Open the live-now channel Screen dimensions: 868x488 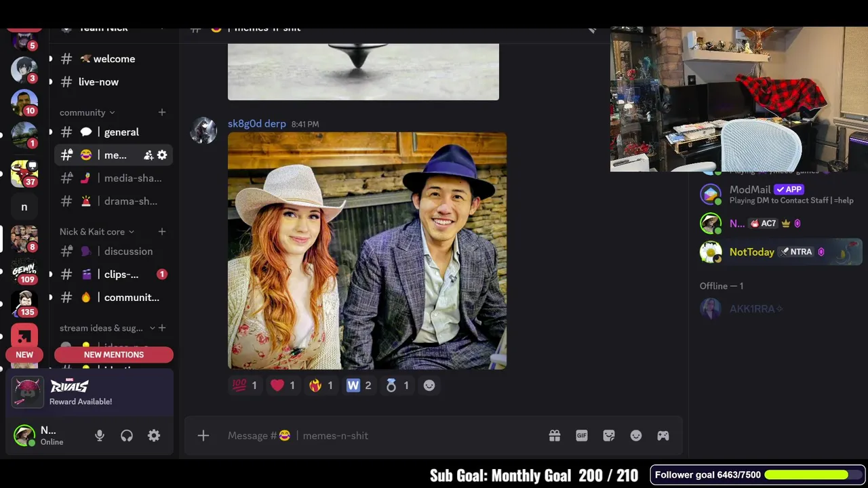pyautogui.click(x=113, y=82)
